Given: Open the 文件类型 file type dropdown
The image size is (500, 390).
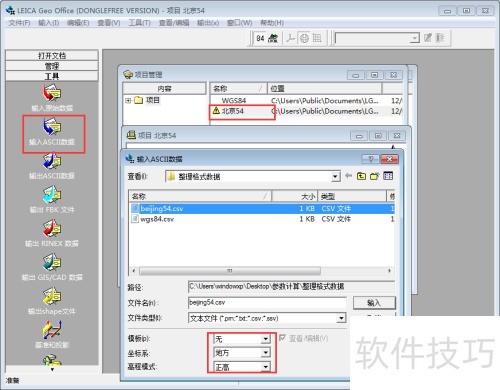Looking at the screenshot, I should coord(341,318).
